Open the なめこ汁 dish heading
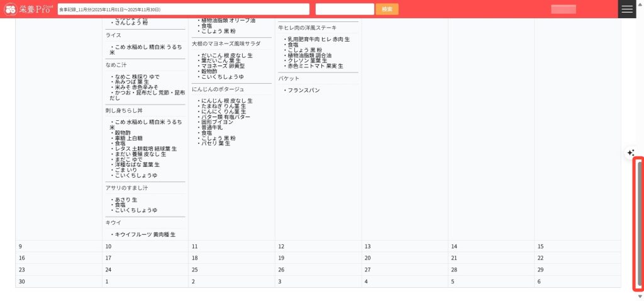This screenshot has width=644, height=301. click(x=116, y=65)
